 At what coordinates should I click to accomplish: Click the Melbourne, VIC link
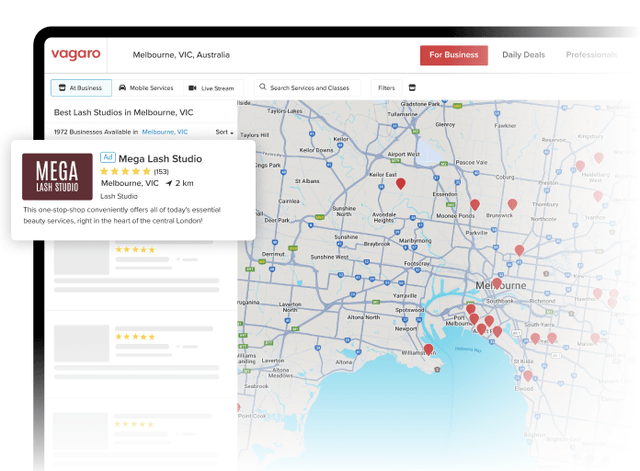[x=165, y=132]
